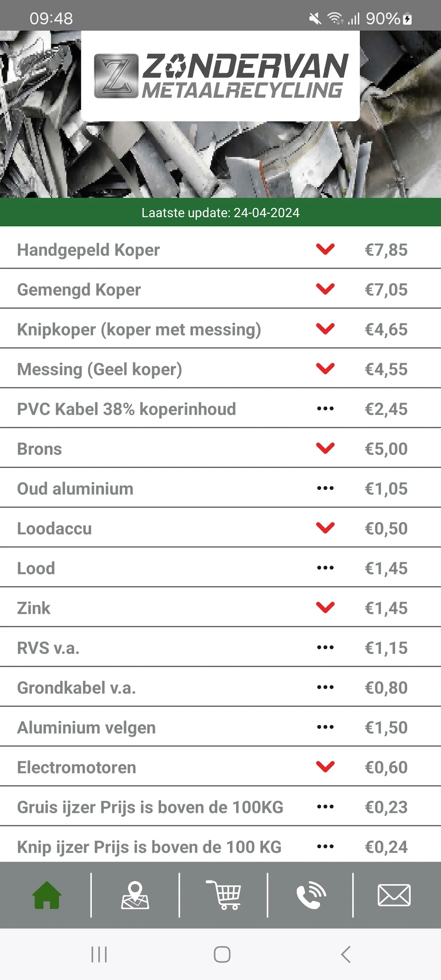Tap the three dots next to Oud aluminium

click(325, 488)
